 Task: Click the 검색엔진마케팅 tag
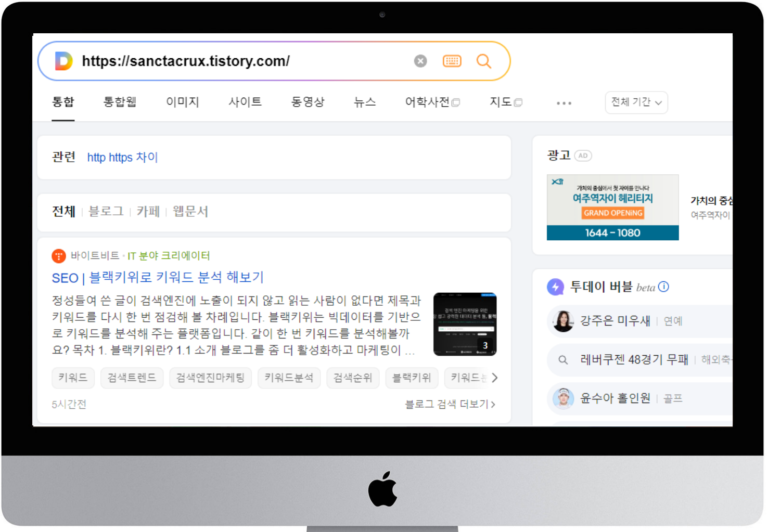click(210, 378)
